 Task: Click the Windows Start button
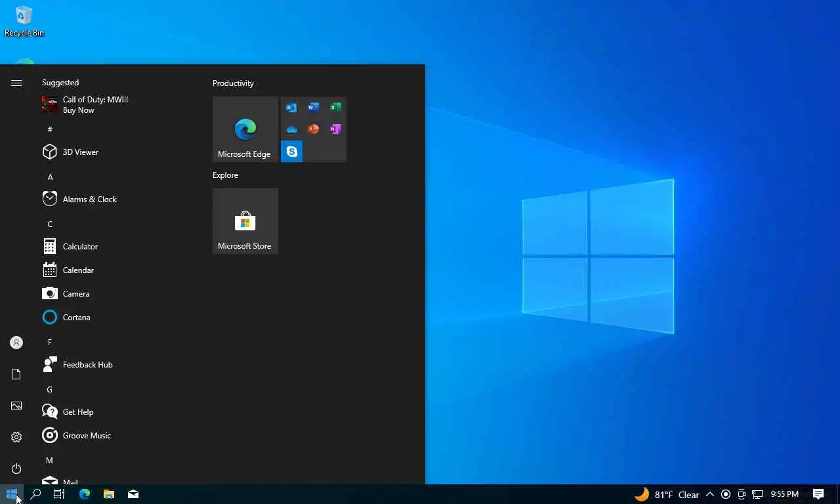click(12, 494)
